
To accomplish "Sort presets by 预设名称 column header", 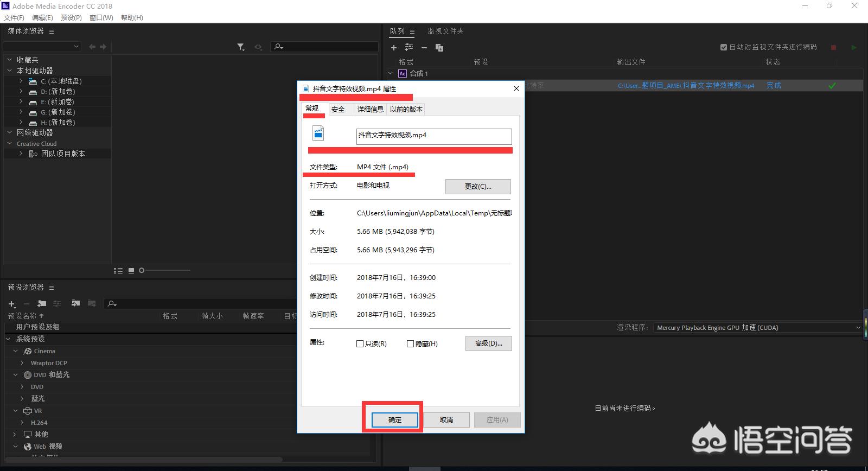I will click(26, 316).
